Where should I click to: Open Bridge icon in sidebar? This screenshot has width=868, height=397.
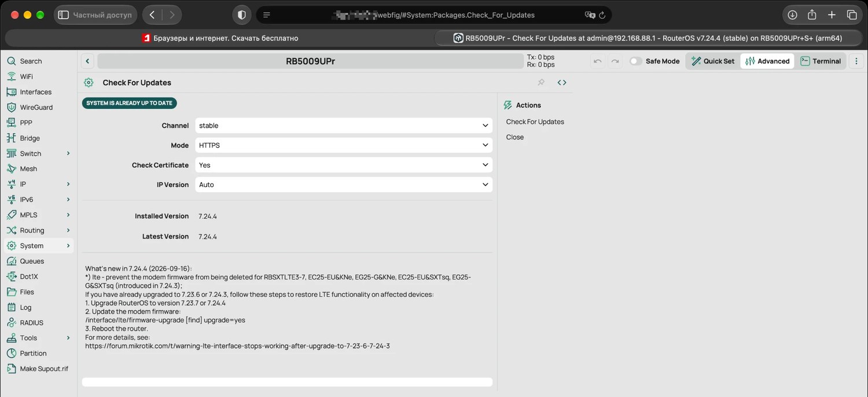(11, 138)
